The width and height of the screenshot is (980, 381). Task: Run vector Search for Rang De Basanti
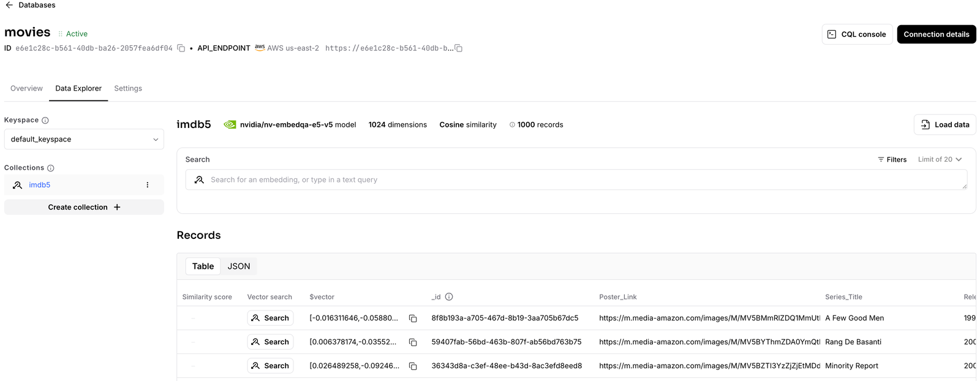270,342
